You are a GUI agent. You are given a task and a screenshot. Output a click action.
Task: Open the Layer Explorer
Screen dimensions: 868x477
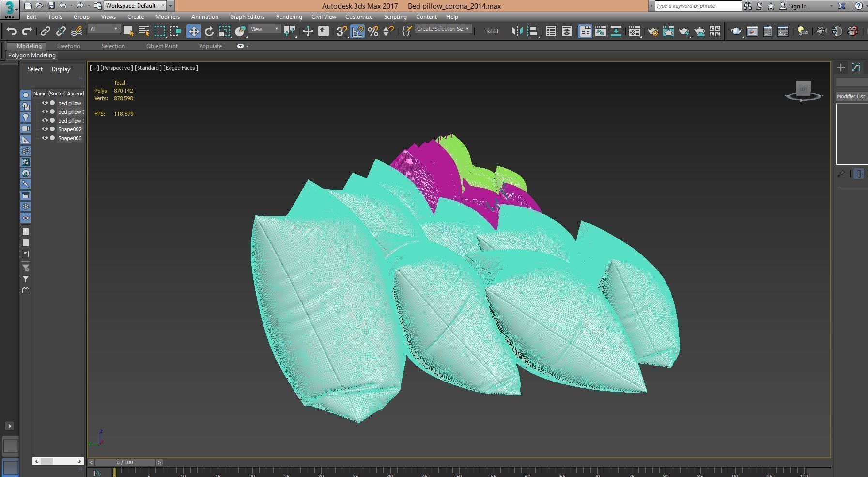(x=566, y=32)
